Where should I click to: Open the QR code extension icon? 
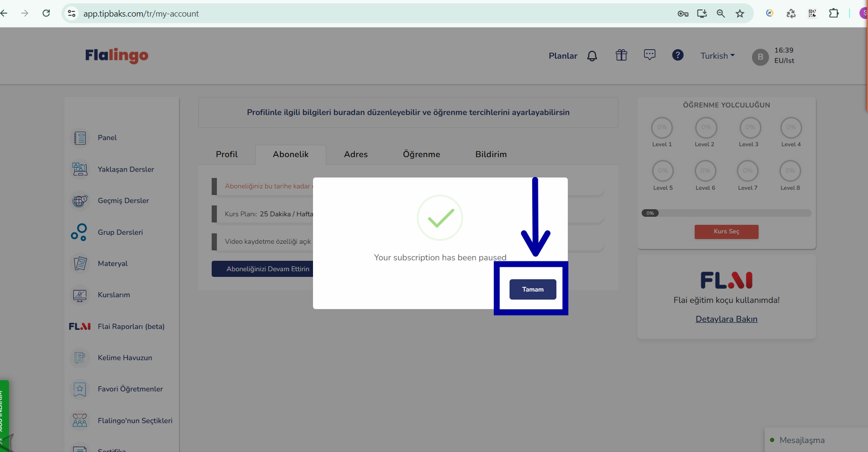click(x=812, y=13)
